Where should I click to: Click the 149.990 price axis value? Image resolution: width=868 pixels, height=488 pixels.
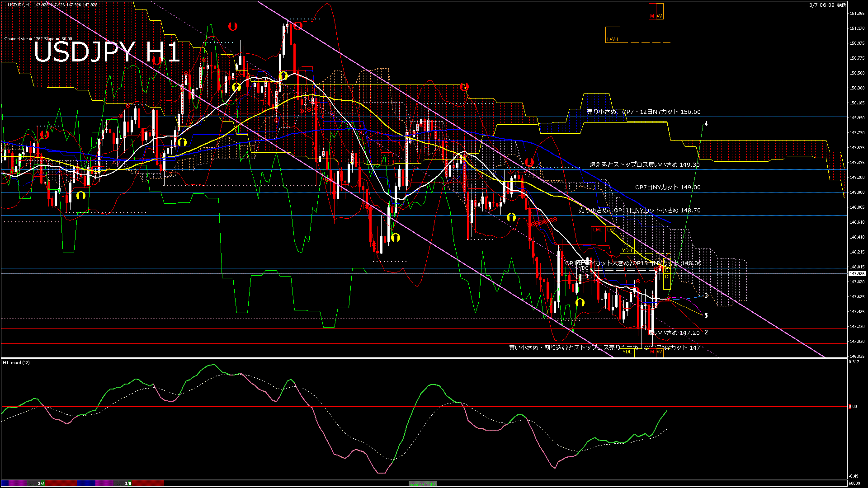click(857, 117)
